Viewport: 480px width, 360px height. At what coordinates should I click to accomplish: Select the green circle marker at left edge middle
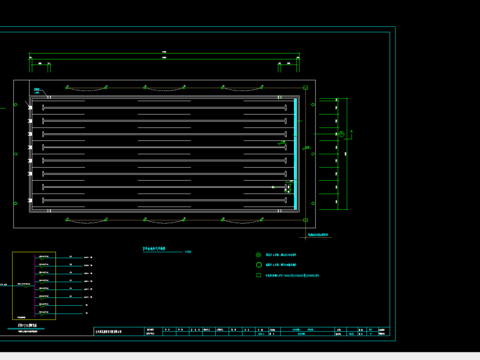click(15, 154)
